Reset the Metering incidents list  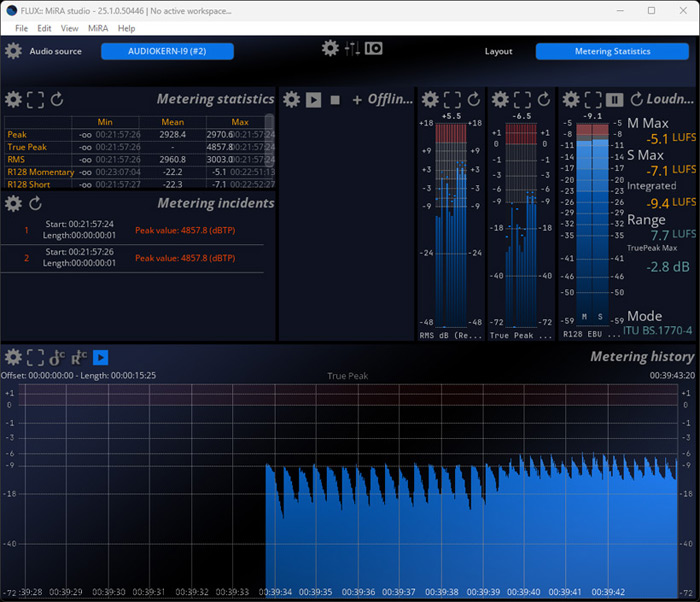pyautogui.click(x=35, y=204)
